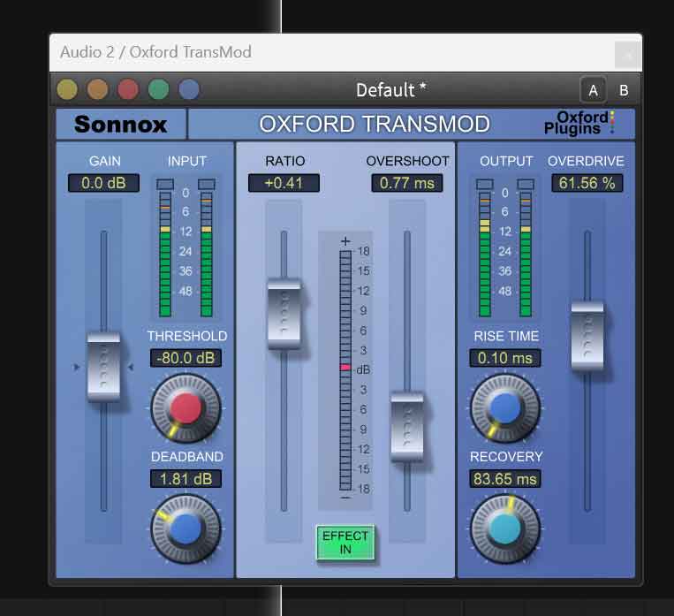This screenshot has height=616, width=674.
Task: Click the green circle button in header
Action: click(158, 89)
